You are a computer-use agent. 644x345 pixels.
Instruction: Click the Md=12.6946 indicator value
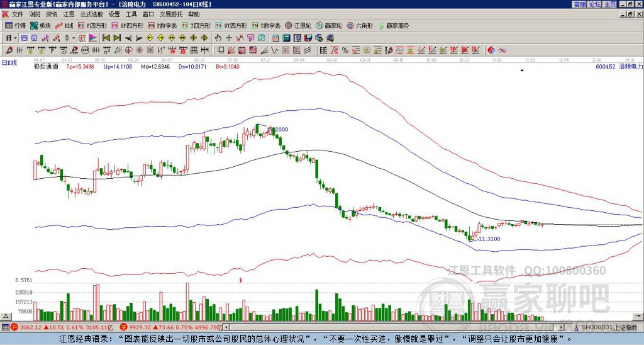155,67
